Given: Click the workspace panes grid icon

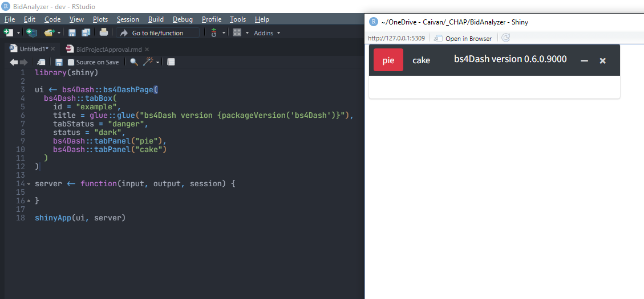Looking at the screenshot, I should (237, 32).
